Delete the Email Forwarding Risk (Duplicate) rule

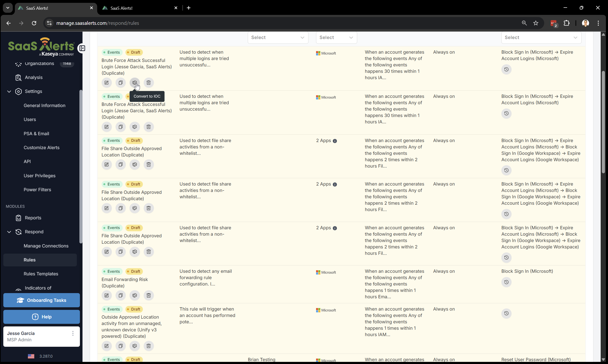click(x=148, y=295)
